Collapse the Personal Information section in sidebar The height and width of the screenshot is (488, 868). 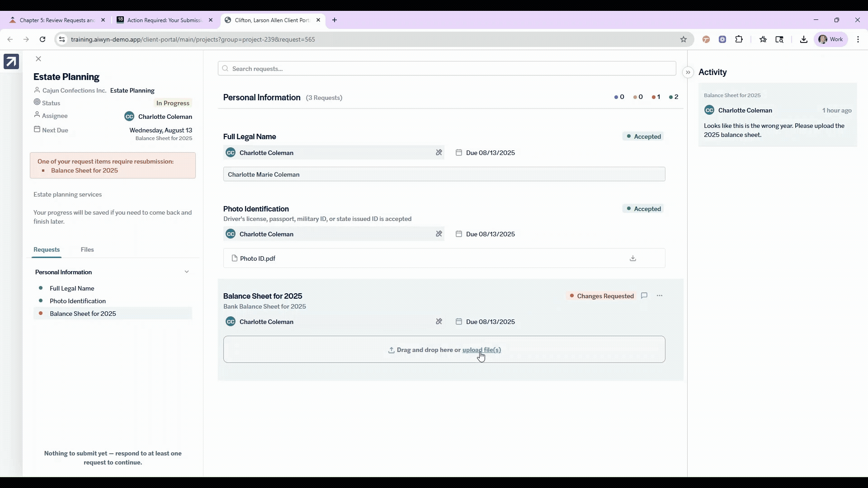(x=187, y=272)
